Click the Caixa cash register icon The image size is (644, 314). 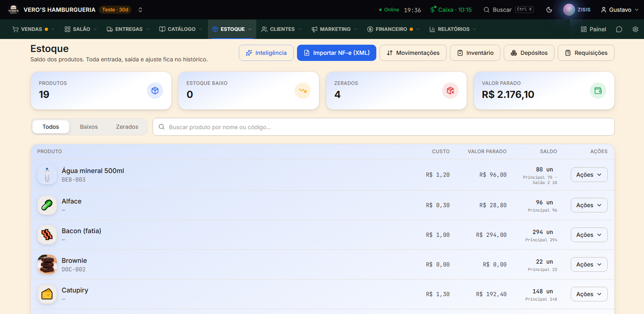click(x=433, y=9)
